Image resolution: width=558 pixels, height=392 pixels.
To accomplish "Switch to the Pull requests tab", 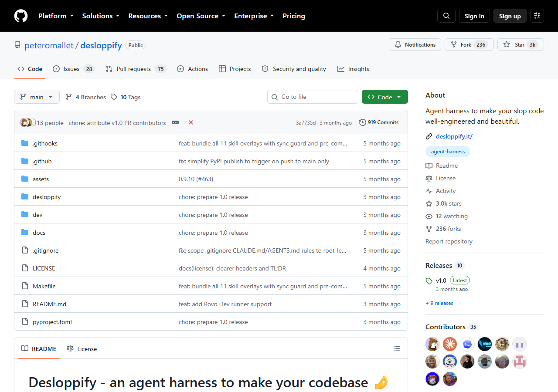I will (x=136, y=69).
